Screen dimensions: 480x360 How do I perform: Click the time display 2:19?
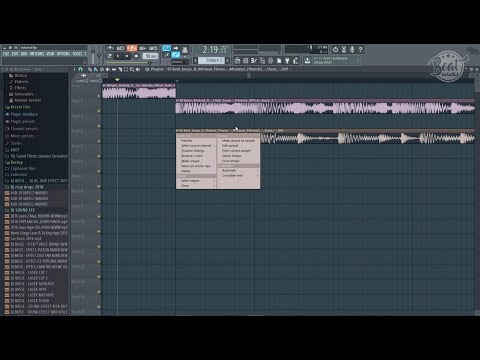[x=214, y=50]
